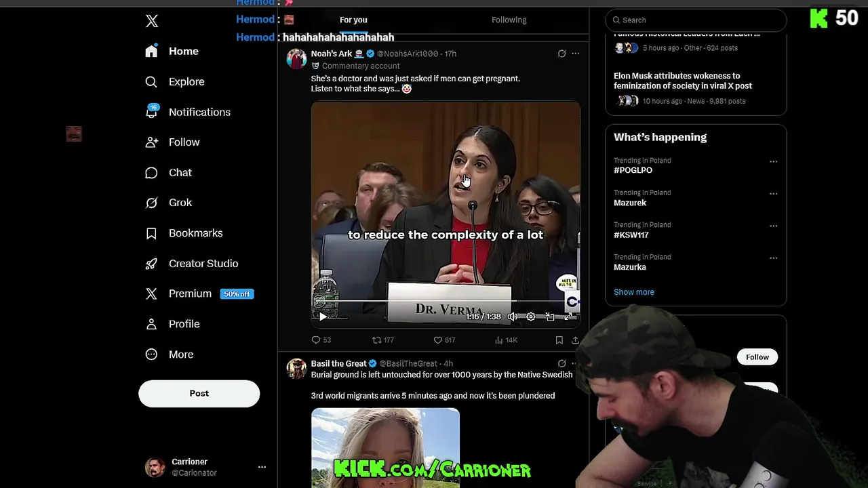Screen dimensions: 868x488
Task: Open video settings gear
Action: click(531, 317)
